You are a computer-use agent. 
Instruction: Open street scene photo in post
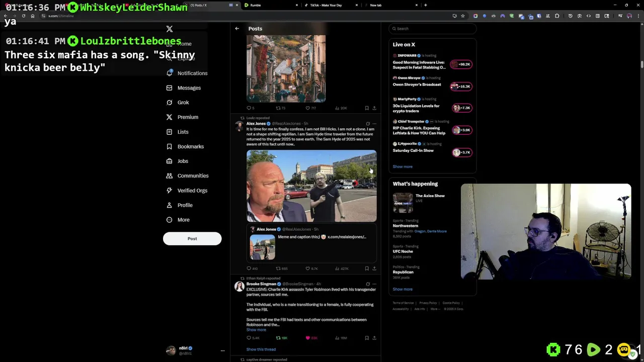tap(286, 69)
